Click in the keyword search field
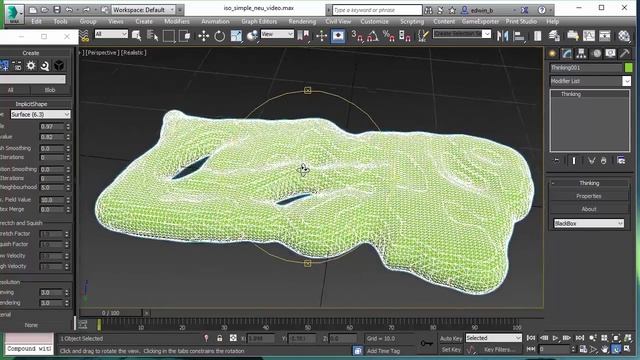The height and width of the screenshot is (360, 640). pyautogui.click(x=377, y=10)
